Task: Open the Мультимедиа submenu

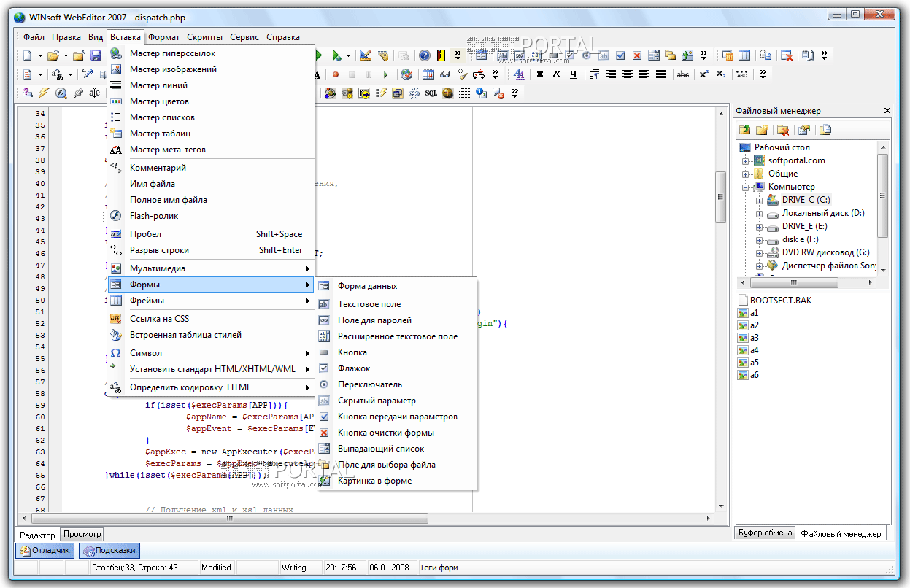Action: [211, 268]
